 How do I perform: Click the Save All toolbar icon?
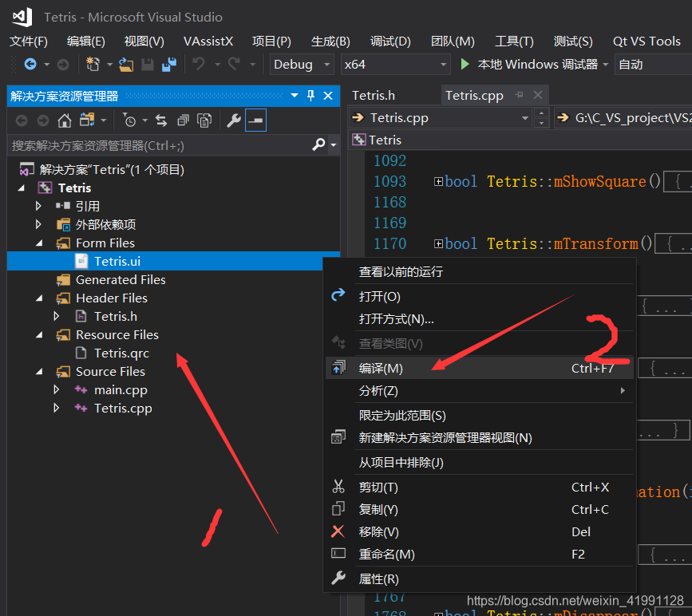[x=169, y=65]
